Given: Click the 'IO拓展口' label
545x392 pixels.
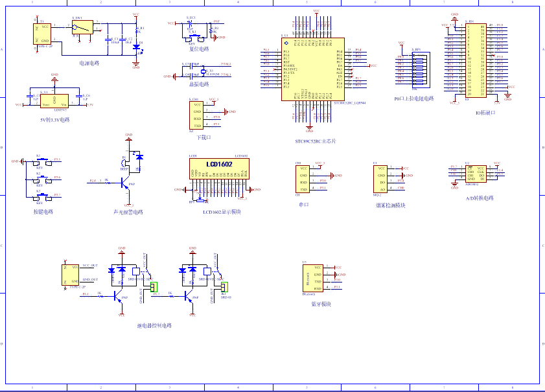Looking at the screenshot, I should pos(485,113).
